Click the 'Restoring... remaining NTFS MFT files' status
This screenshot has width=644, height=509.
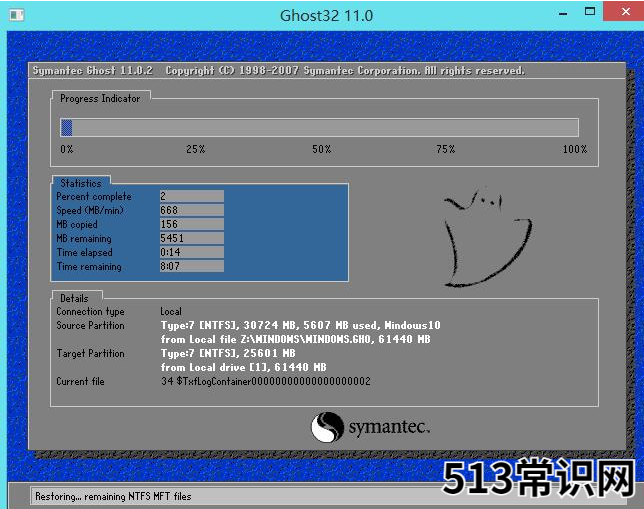[x=113, y=496]
